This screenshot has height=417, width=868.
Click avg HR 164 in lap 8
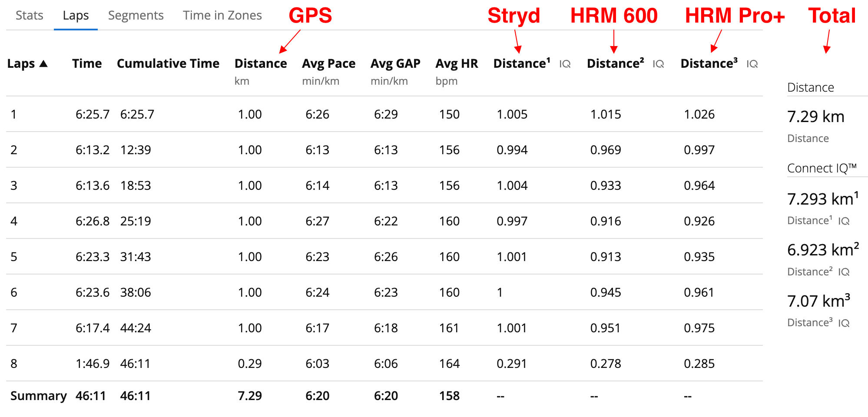pos(449,364)
